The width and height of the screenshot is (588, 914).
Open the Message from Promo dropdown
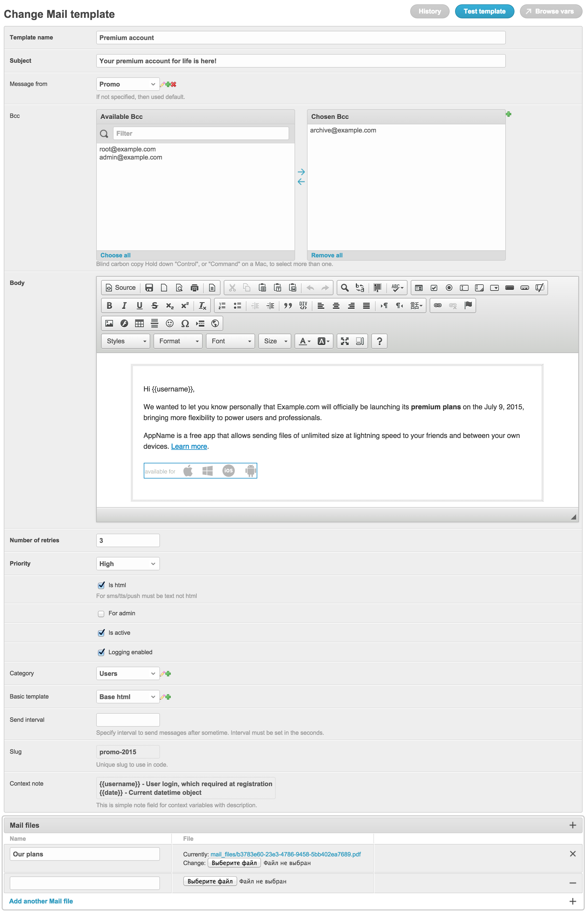click(x=128, y=84)
